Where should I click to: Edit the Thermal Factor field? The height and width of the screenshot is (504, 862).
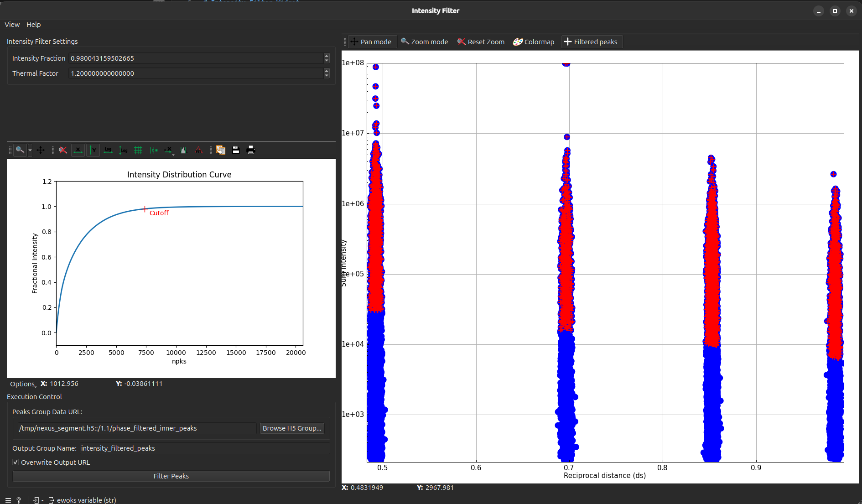point(196,73)
